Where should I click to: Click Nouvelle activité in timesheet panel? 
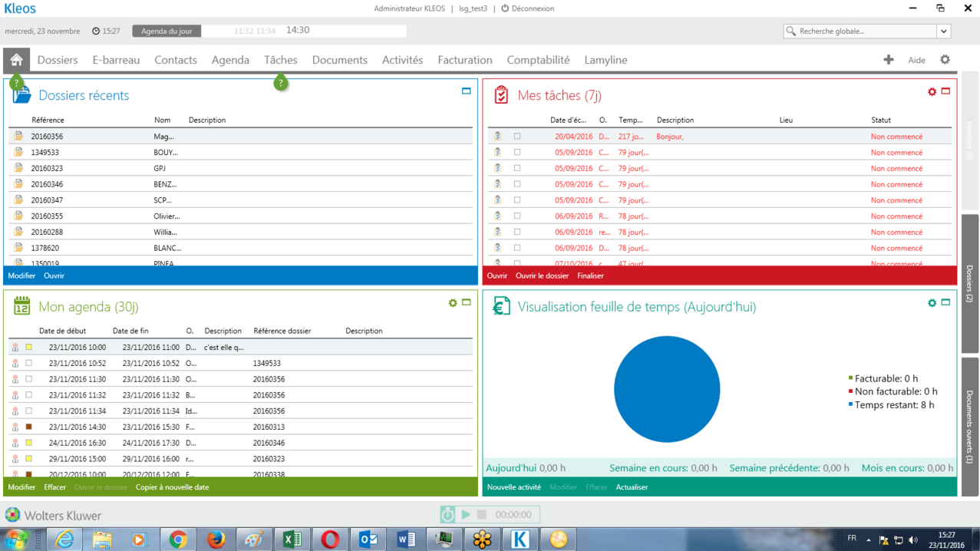click(514, 487)
